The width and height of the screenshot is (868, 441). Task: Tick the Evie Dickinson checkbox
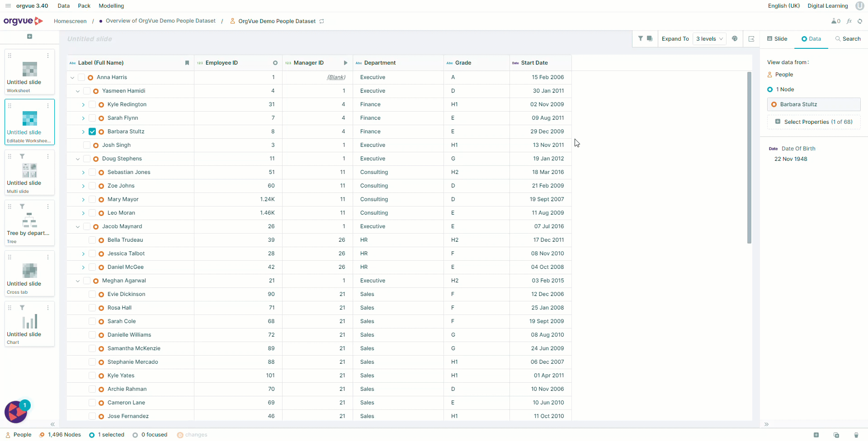point(92,294)
